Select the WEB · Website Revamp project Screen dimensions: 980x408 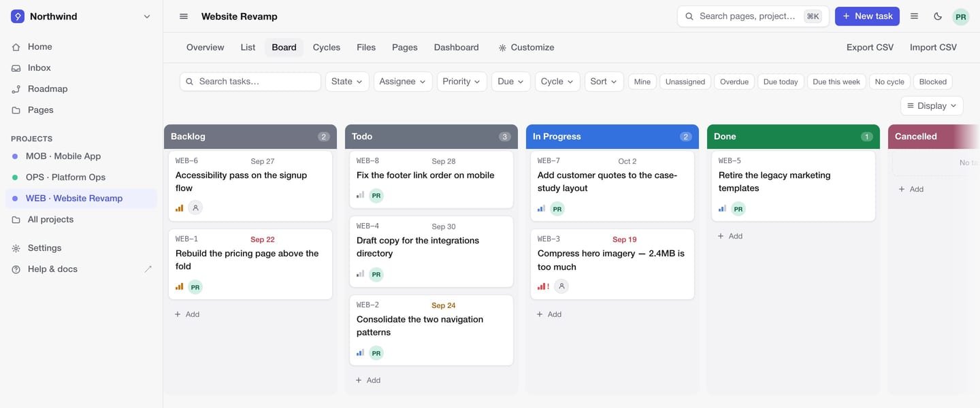tap(82, 199)
